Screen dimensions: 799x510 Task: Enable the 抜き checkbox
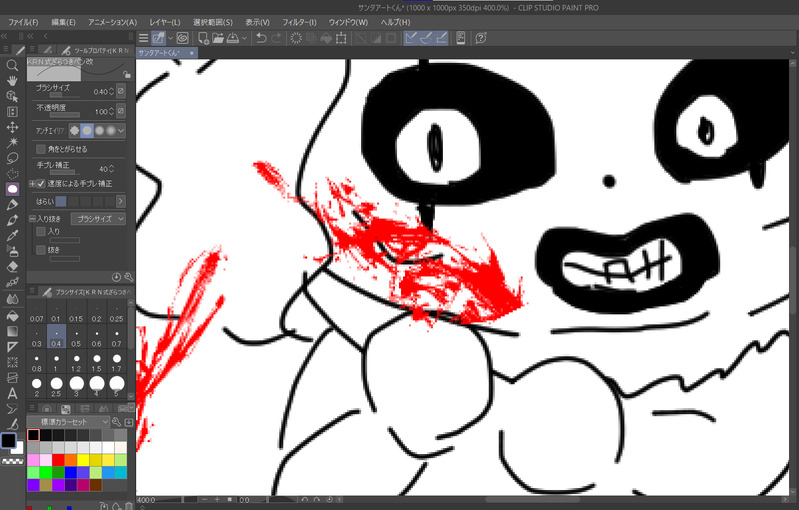tap(41, 250)
